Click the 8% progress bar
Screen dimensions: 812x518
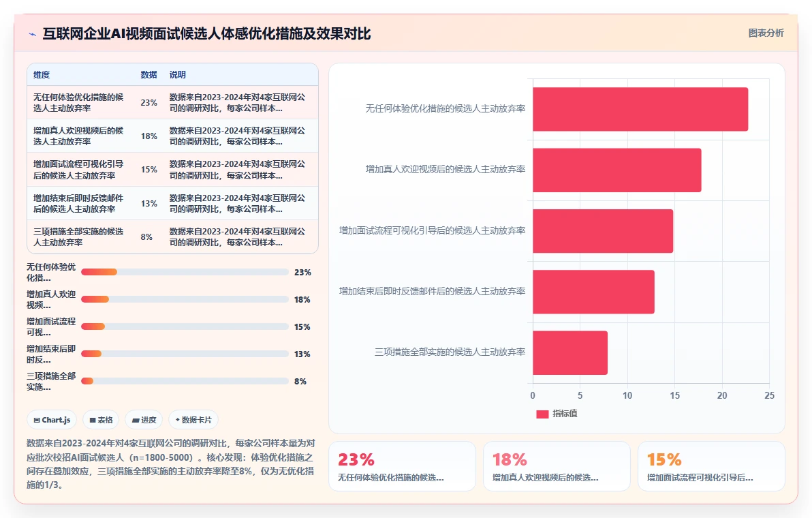click(185, 381)
